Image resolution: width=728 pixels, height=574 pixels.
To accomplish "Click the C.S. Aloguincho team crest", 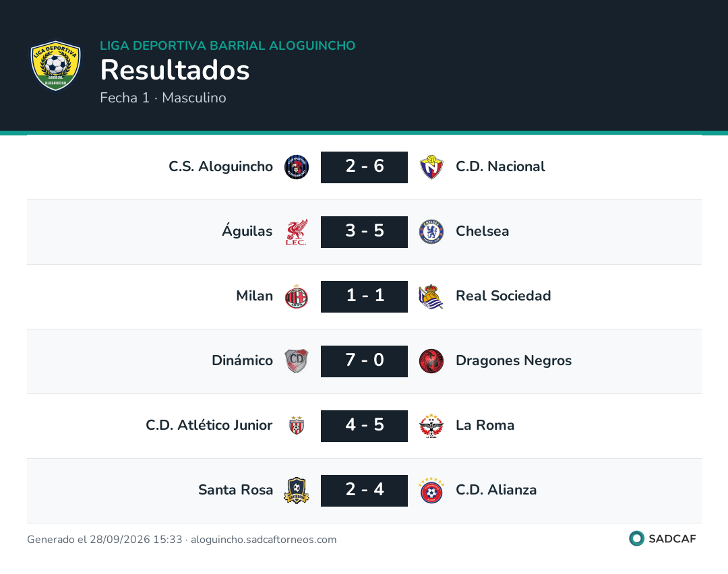I will click(296, 167).
